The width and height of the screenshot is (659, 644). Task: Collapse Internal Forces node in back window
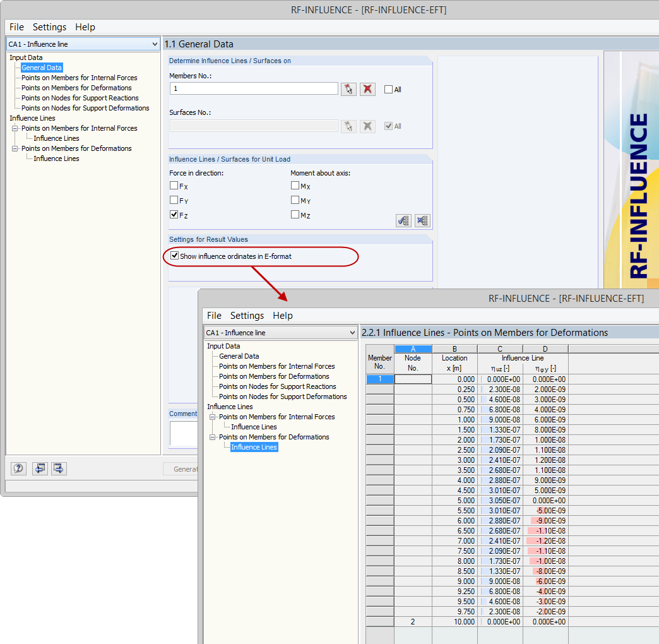[15, 128]
